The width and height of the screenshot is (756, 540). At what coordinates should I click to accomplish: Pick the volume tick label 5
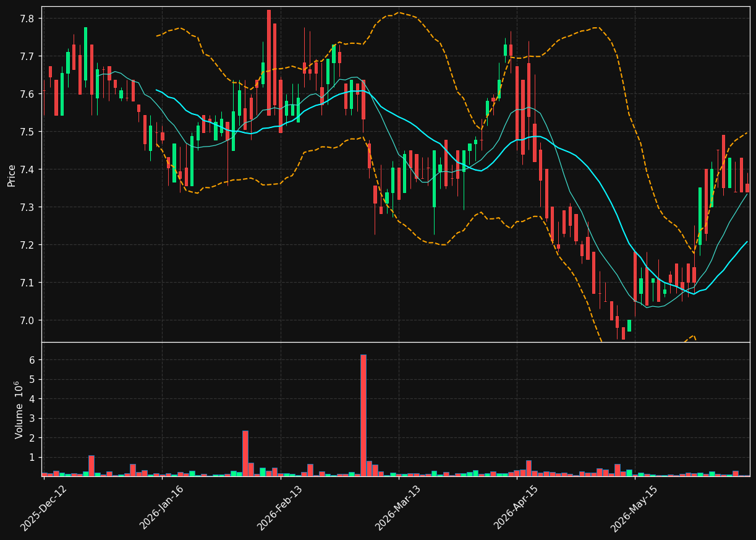point(32,379)
